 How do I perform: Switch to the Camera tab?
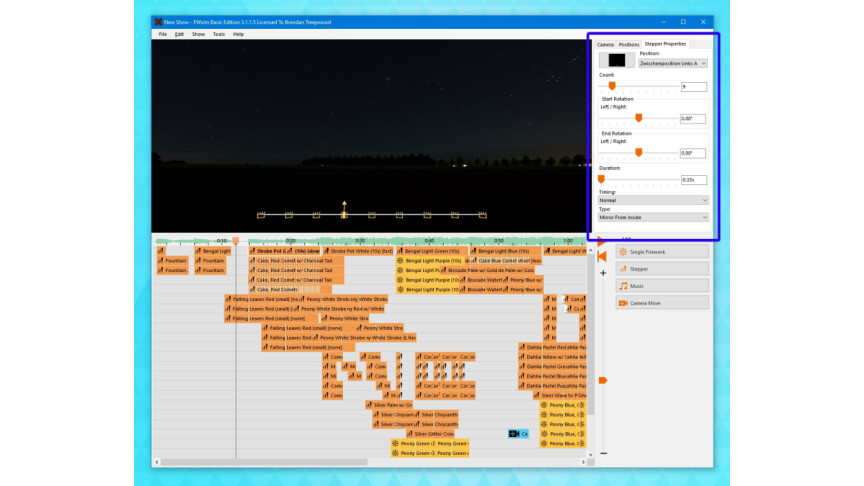[x=605, y=44]
